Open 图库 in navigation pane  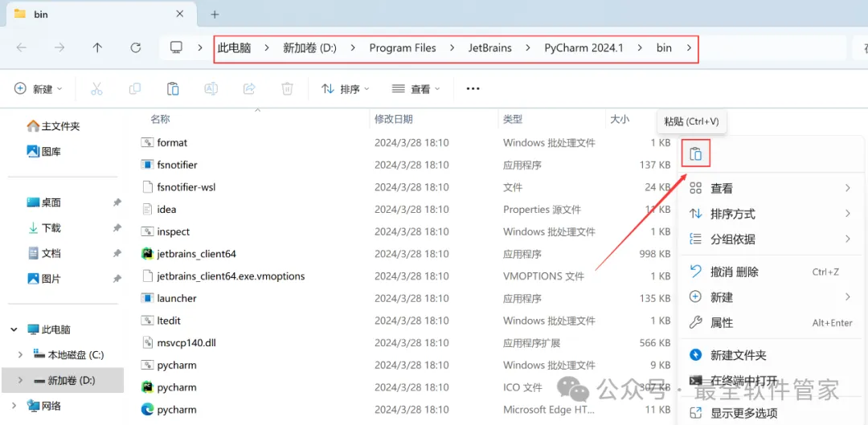tap(44, 151)
